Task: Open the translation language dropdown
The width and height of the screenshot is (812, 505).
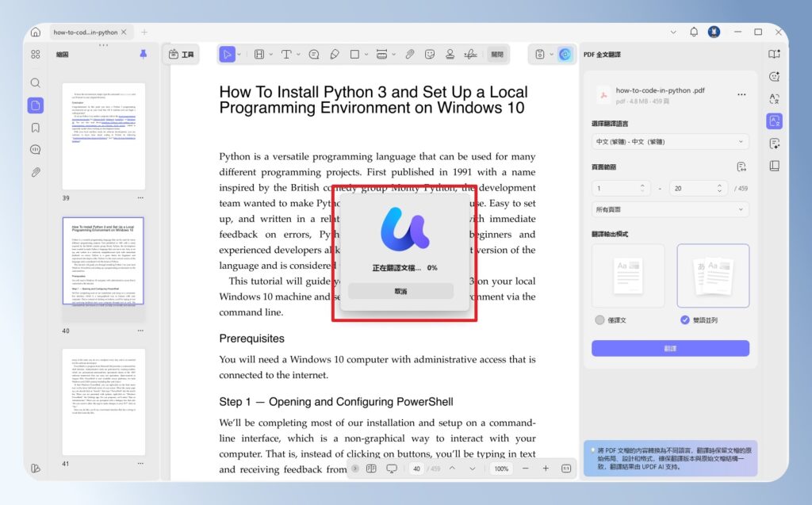Action: [670, 141]
